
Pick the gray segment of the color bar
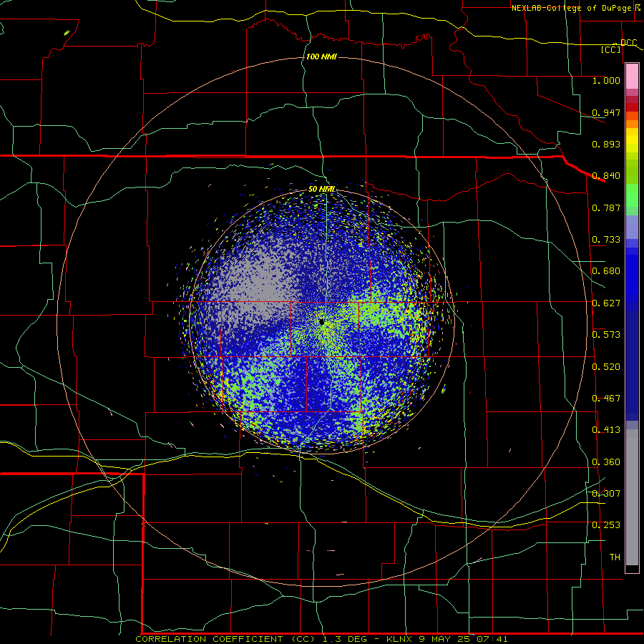pyautogui.click(x=632, y=497)
